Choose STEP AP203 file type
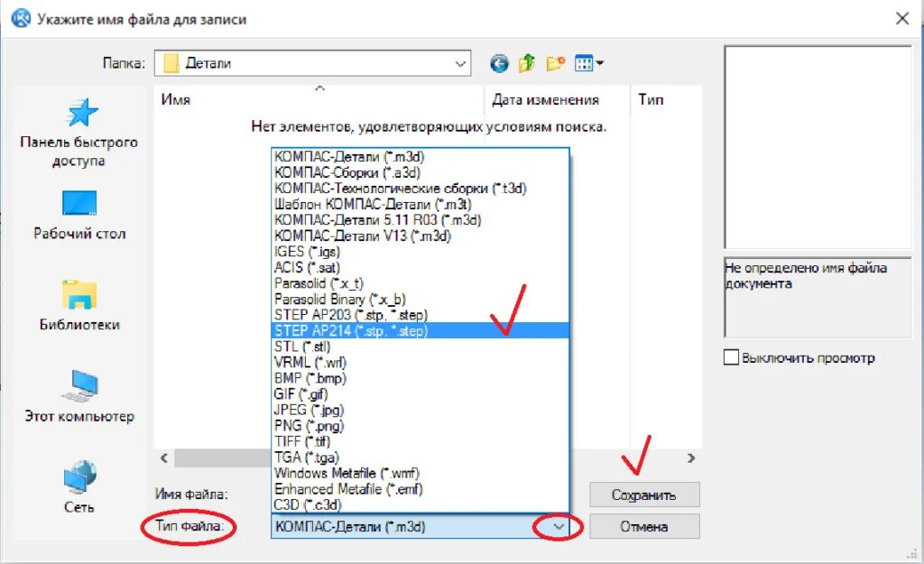 point(420,315)
